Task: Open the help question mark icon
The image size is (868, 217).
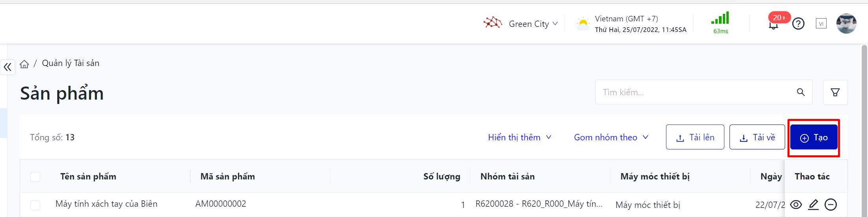Action: [798, 24]
